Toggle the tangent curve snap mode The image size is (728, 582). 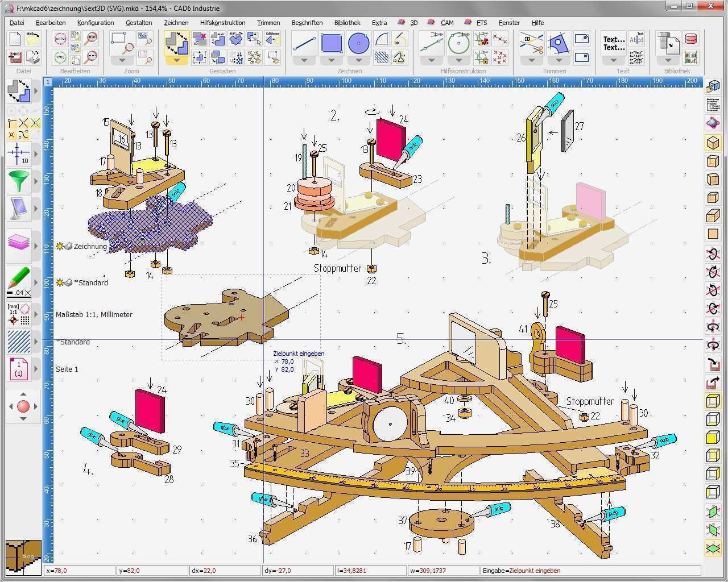click(23, 135)
